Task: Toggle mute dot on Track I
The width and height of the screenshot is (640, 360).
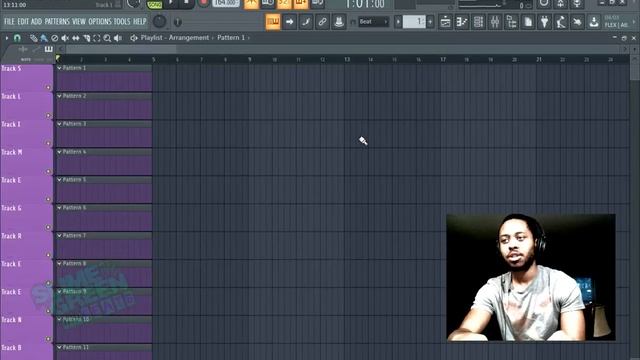Action: (48, 143)
